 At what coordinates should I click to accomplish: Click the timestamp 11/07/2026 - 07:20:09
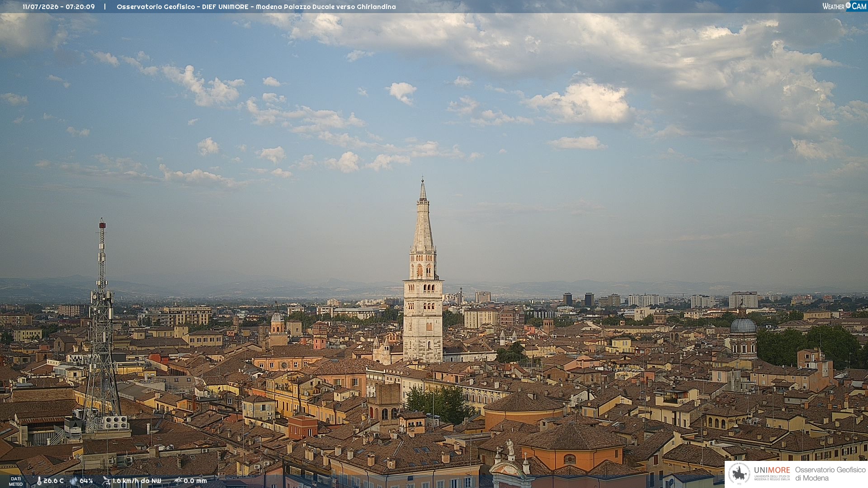tap(59, 7)
